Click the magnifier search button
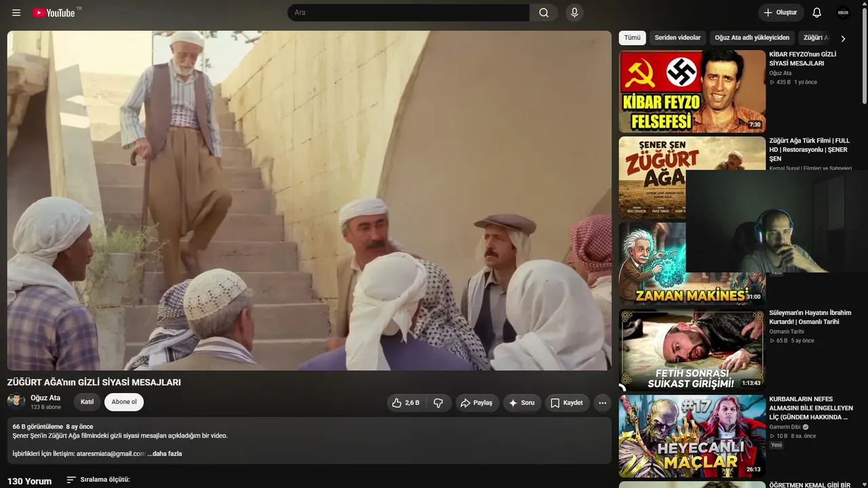 coord(544,13)
